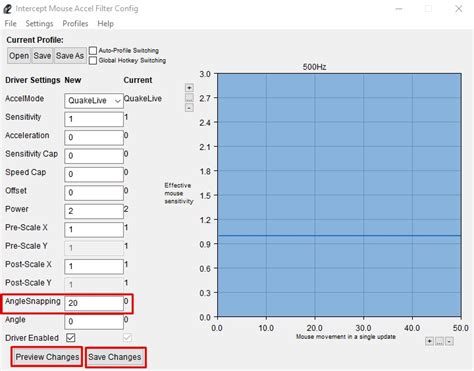The height and width of the screenshot is (371, 474).
Task: Open the File menu
Action: point(11,24)
